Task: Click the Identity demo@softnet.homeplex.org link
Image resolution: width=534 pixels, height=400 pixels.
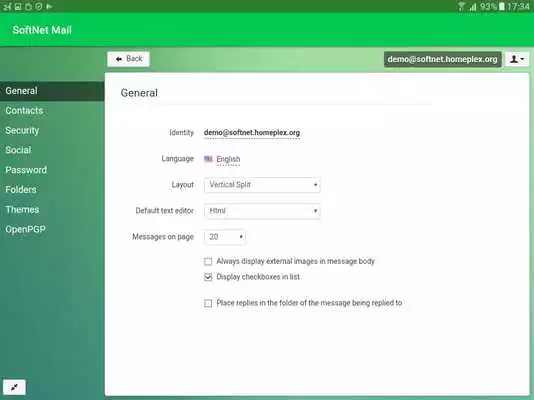Action: [x=252, y=133]
